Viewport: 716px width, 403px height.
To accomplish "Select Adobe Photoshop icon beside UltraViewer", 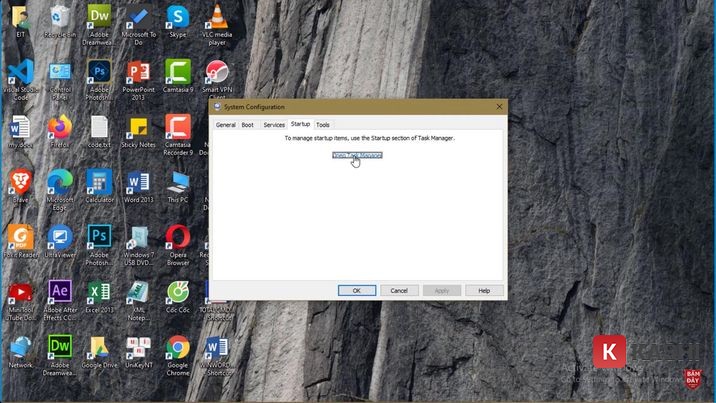I will pos(99,245).
